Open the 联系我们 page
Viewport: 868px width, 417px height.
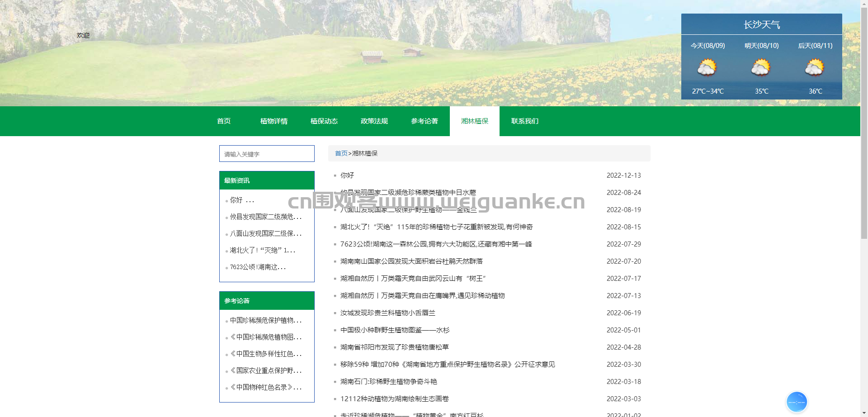[x=525, y=121]
